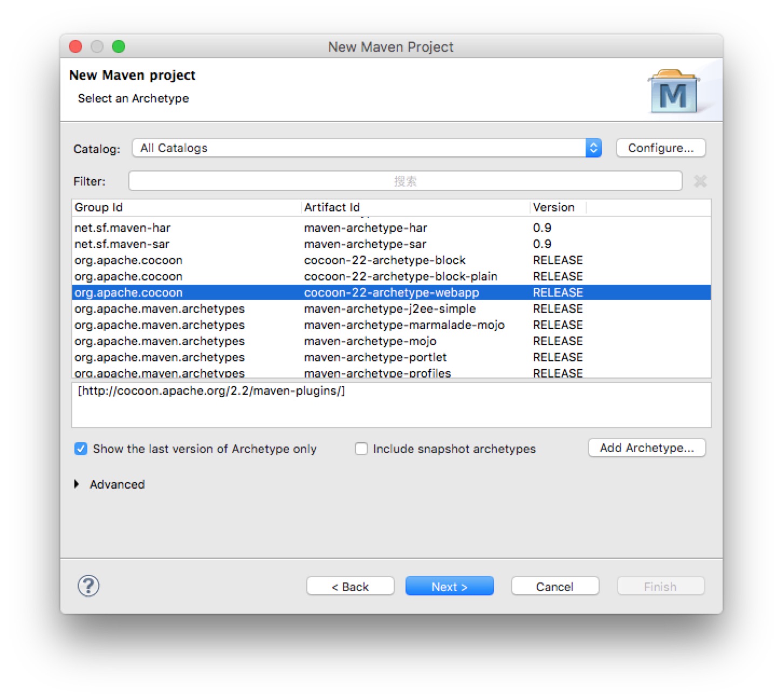
Task: Expand the Advanced section
Action: coord(77,484)
